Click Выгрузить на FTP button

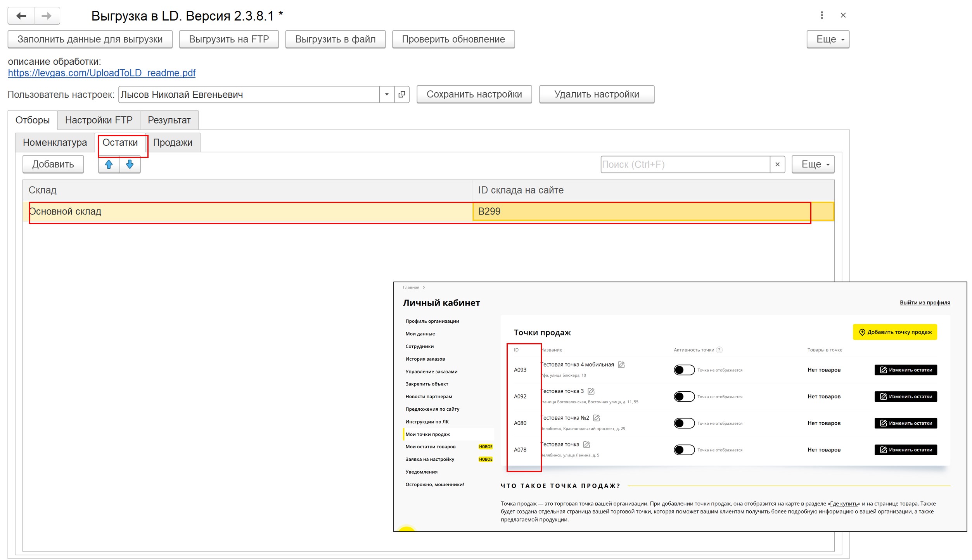pyautogui.click(x=229, y=40)
